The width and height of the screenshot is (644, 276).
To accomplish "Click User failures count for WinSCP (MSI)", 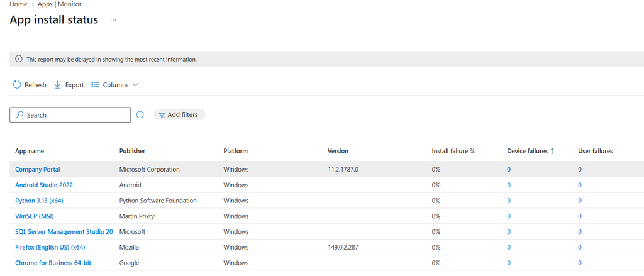I will point(580,216).
